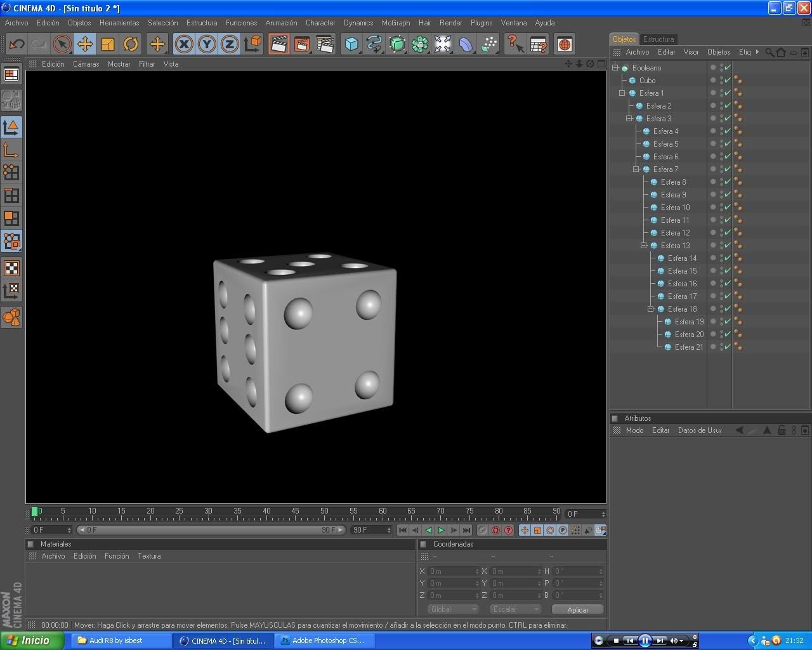Switch to the Estructura tab
This screenshot has height=650, width=812.
[658, 39]
